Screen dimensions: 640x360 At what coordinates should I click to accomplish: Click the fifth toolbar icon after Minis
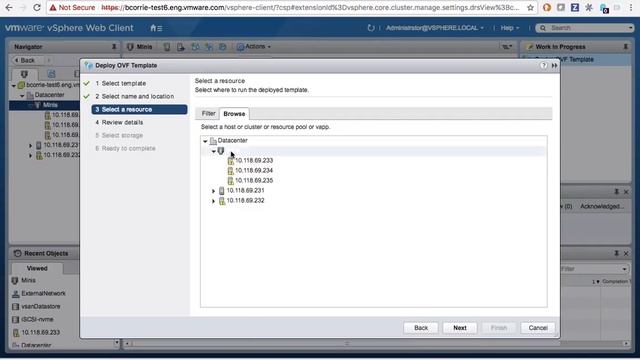(223, 47)
